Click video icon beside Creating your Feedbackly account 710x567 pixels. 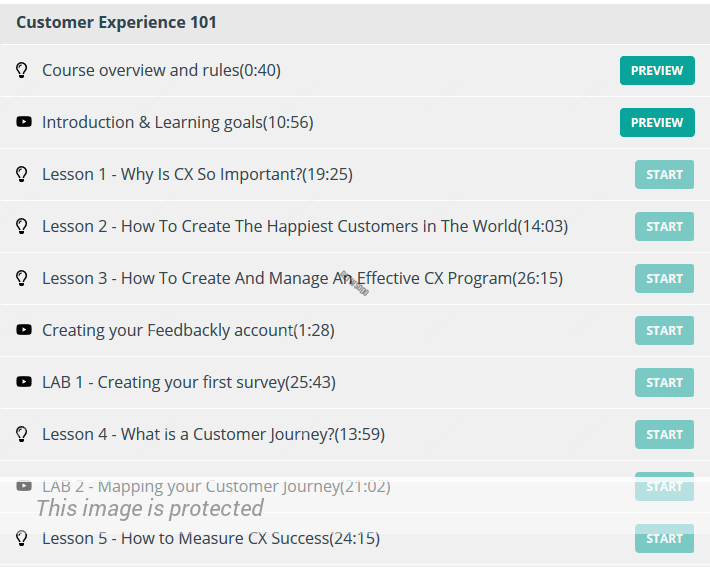click(x=24, y=330)
